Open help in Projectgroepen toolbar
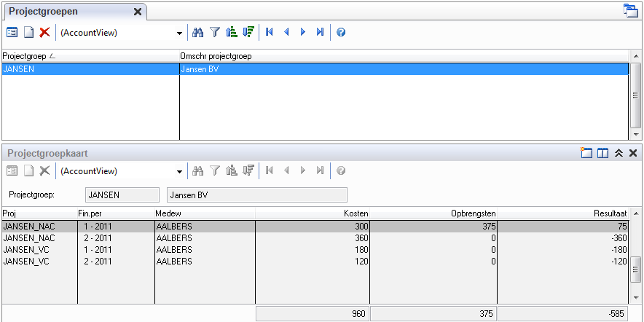This screenshot has height=322, width=644. click(340, 33)
